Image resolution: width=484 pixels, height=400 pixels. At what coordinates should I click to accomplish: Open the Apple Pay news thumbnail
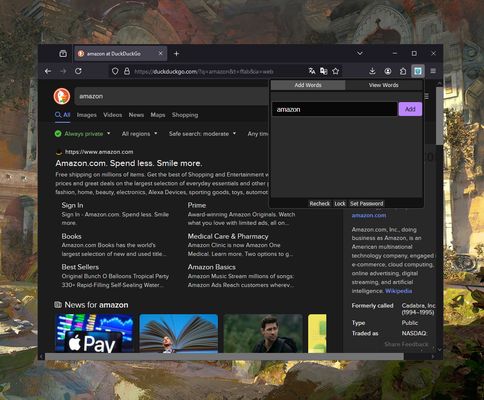[94, 333]
